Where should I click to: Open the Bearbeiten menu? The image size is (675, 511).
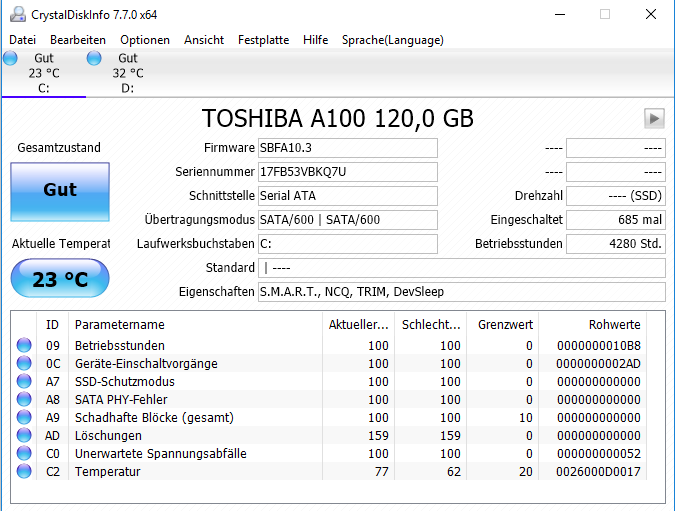click(78, 40)
